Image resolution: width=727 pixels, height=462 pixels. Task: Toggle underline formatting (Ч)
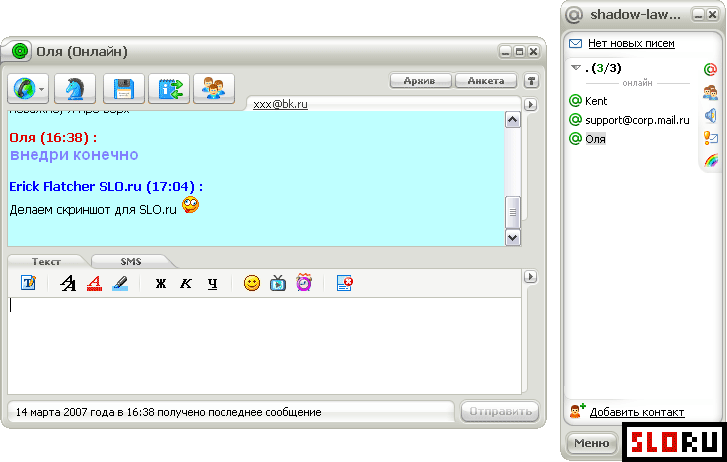(212, 283)
